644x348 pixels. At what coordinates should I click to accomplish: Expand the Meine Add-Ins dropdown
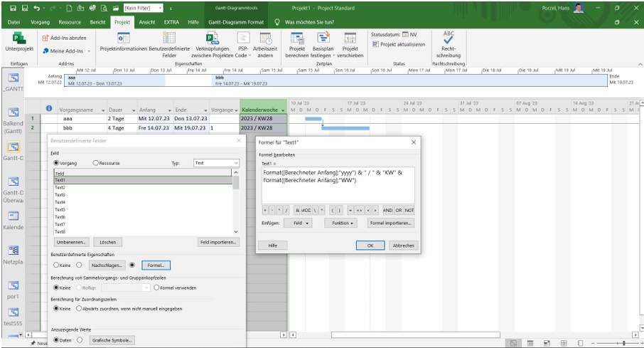click(x=89, y=51)
